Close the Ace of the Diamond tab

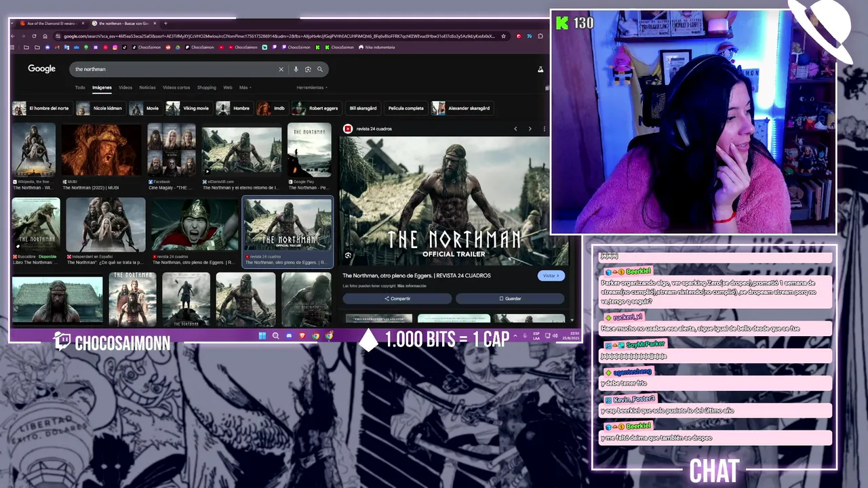pyautogui.click(x=83, y=23)
